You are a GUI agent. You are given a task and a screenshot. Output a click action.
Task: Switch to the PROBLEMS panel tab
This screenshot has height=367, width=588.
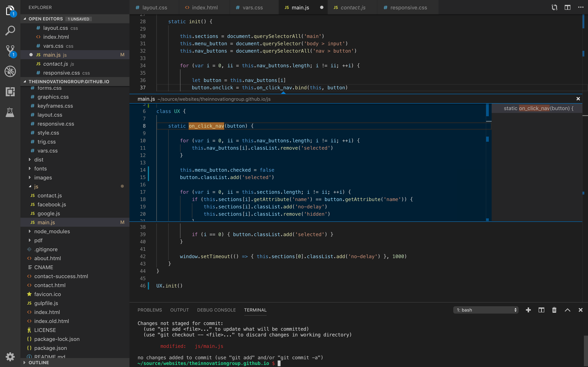[x=150, y=310]
